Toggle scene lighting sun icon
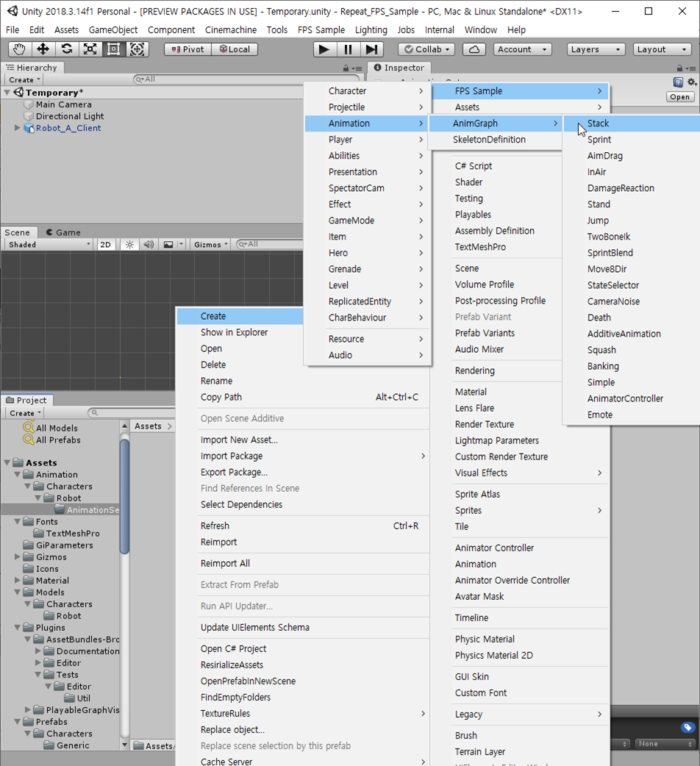 coord(129,244)
